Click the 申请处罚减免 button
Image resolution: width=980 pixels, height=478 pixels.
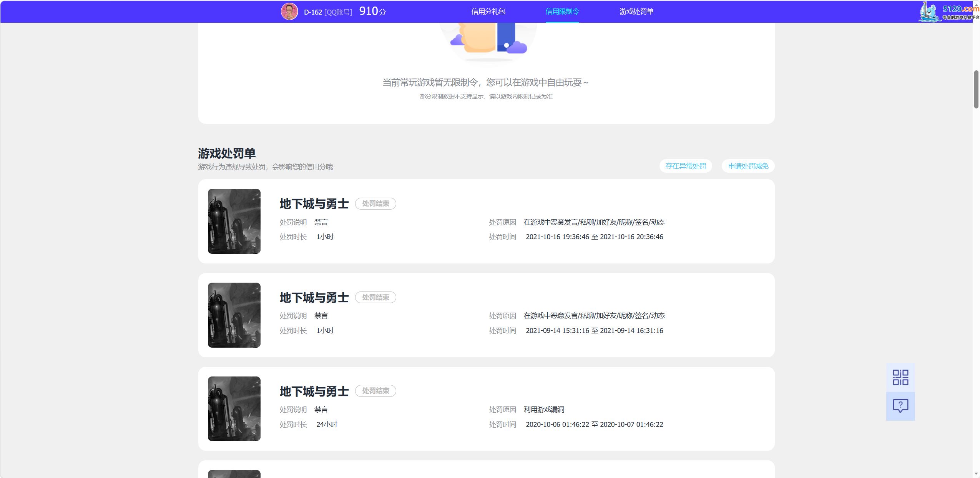coord(748,166)
